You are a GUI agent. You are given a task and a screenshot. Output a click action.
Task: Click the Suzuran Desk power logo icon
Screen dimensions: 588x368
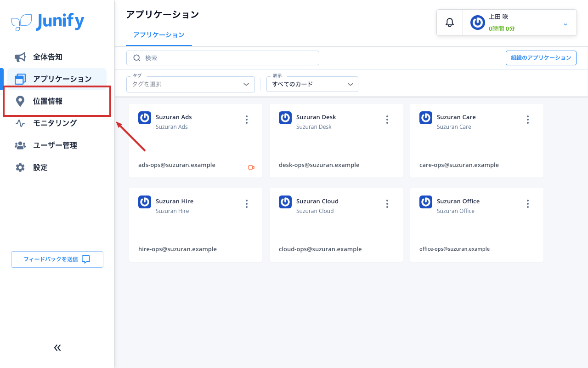pyautogui.click(x=285, y=118)
